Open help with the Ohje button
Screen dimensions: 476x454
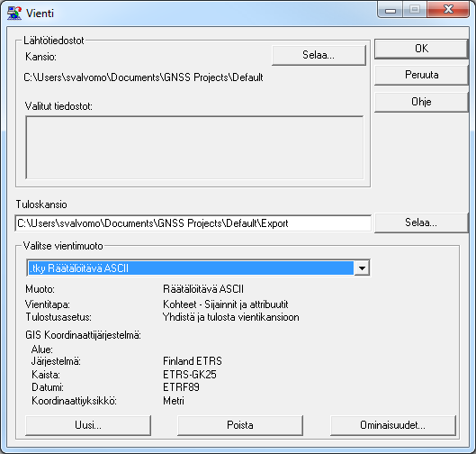pos(421,102)
